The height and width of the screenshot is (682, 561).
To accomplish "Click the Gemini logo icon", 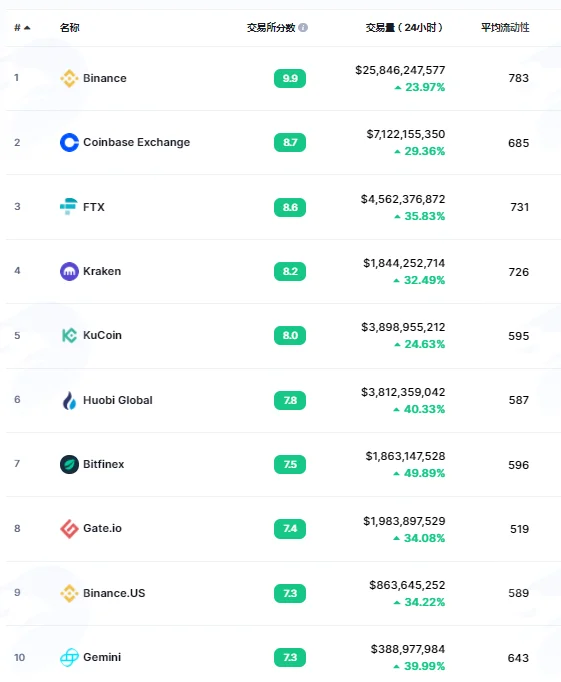I will point(69,657).
